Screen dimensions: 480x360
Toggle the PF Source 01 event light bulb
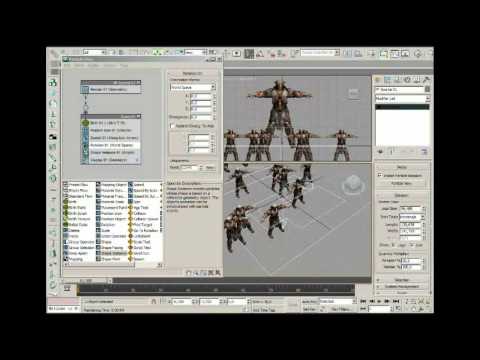pos(138,82)
